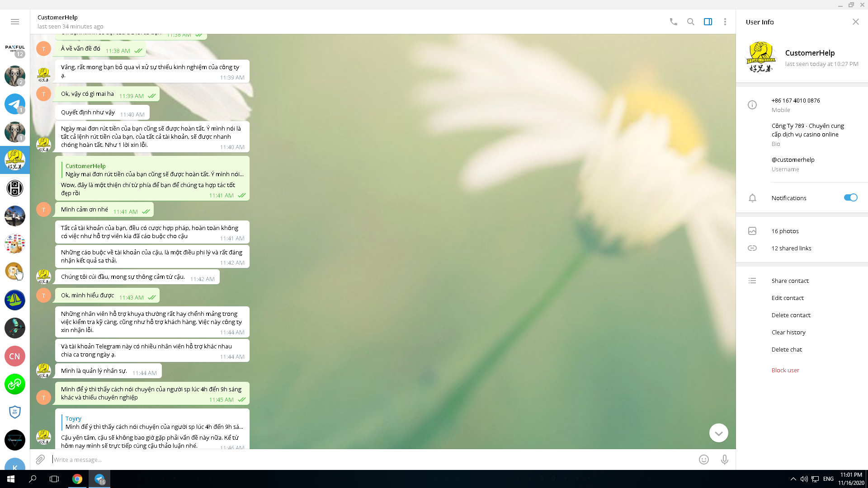The image size is (868, 488).
Task: Open the PAXFUL chat in the sidebar
Action: [x=15, y=49]
